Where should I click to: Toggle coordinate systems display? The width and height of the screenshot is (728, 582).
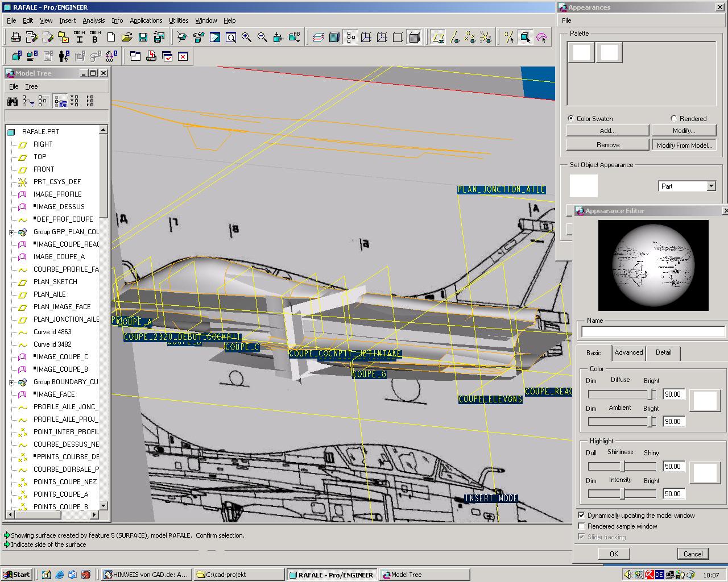point(486,38)
